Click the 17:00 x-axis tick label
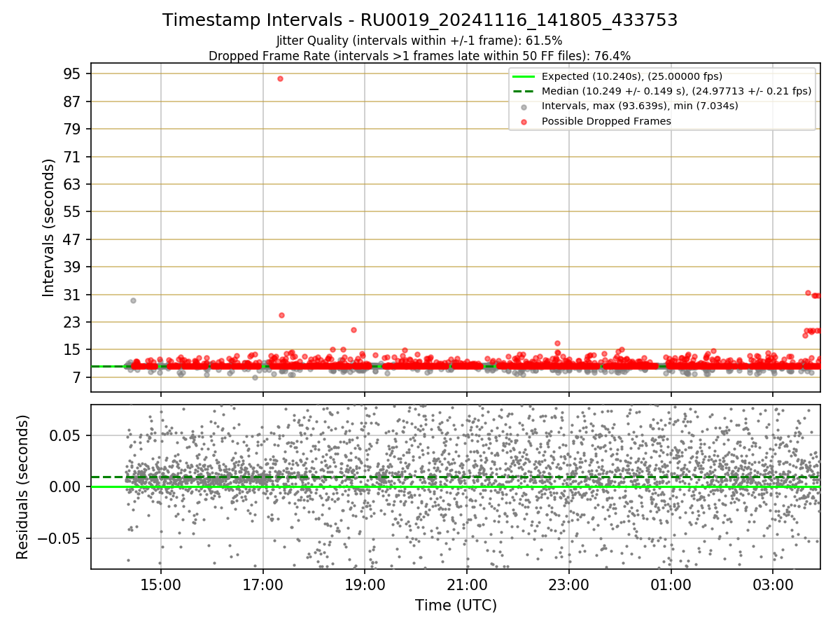The width and height of the screenshot is (840, 630). (x=262, y=584)
